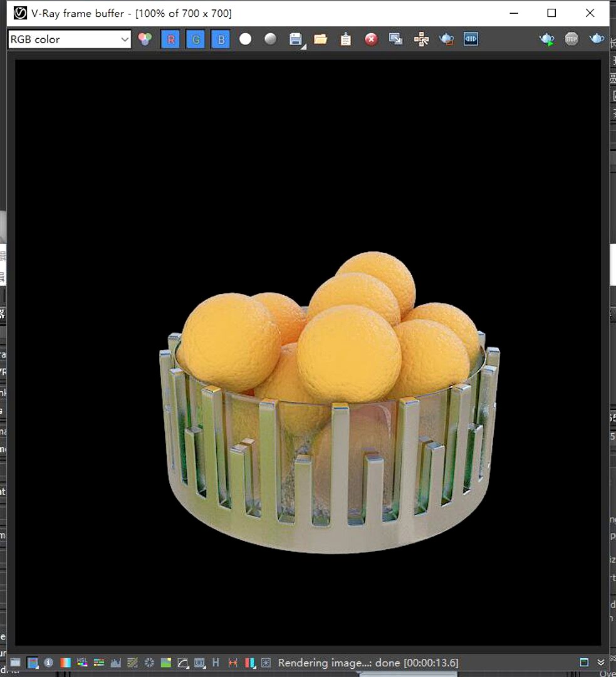Toggle force color clamping icon
Screen dimensions: 616x677
33,663
